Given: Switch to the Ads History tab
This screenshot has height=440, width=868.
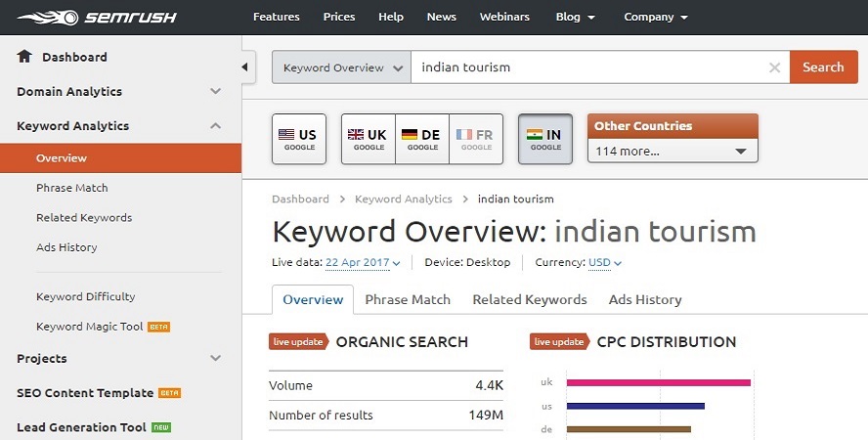Looking at the screenshot, I should (645, 299).
